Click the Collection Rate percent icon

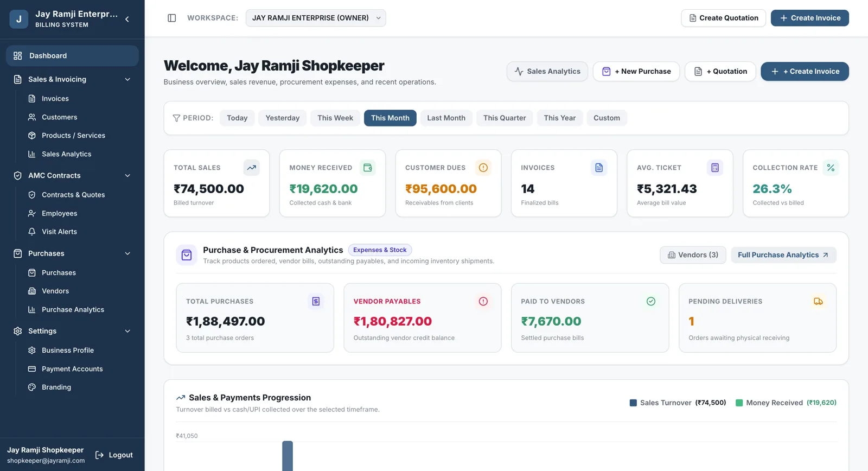[831, 168]
